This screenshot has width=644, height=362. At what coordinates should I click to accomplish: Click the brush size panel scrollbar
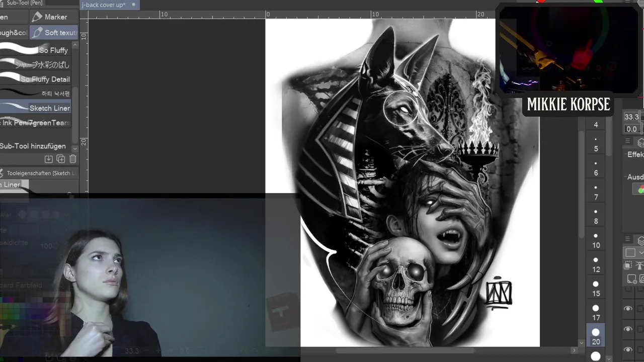[608, 136]
